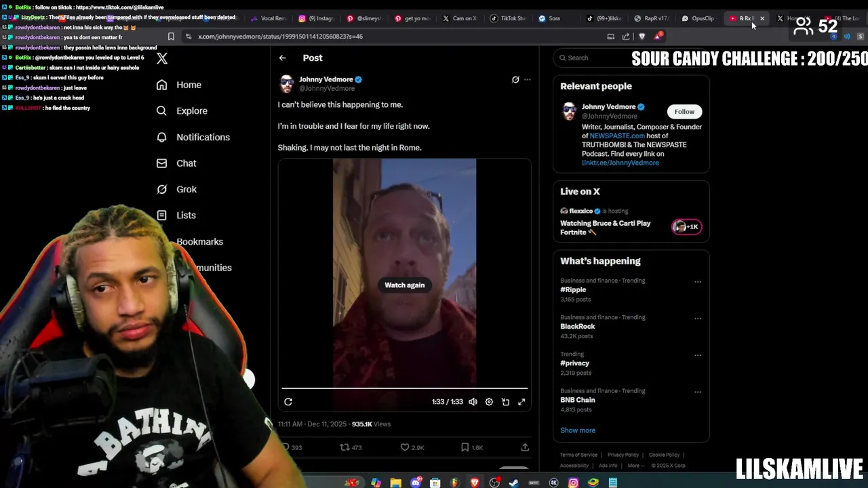
Task: Open the #Ripple trending topic
Action: pos(573,289)
